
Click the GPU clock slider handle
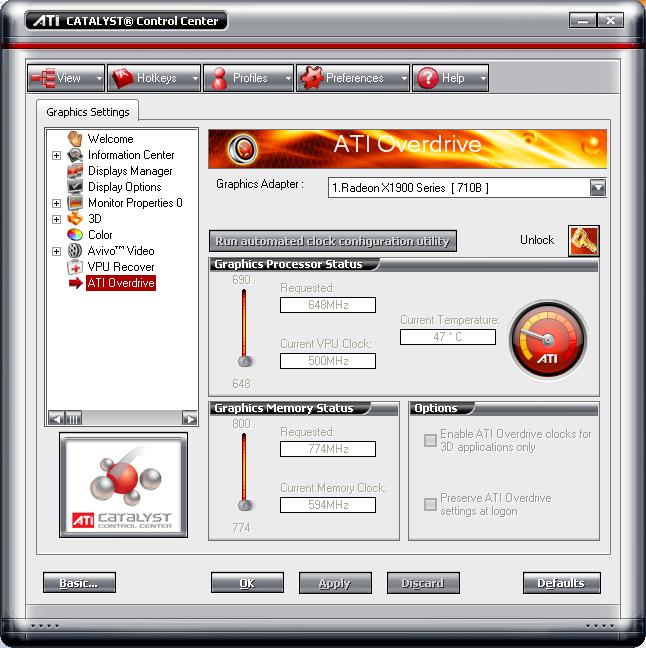[x=245, y=361]
